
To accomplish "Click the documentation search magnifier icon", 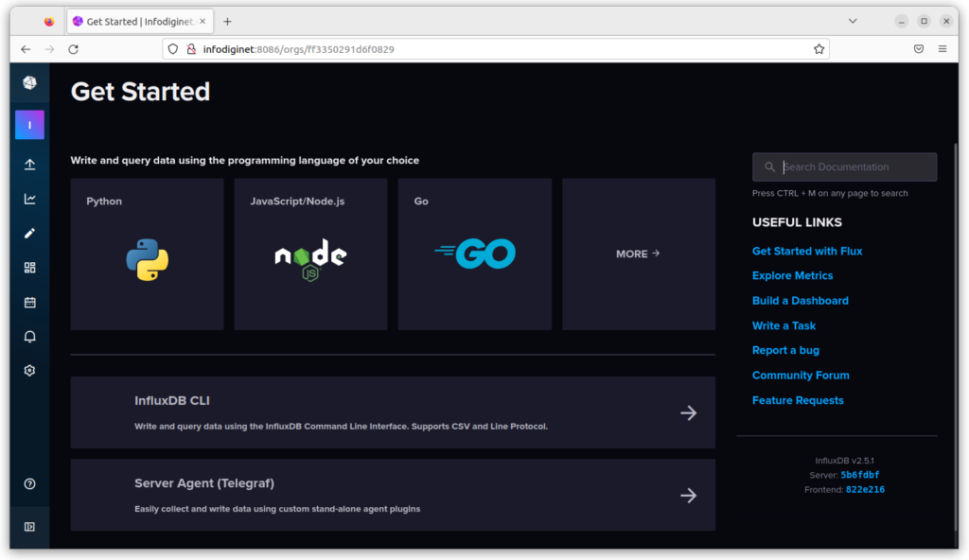I will click(x=769, y=166).
